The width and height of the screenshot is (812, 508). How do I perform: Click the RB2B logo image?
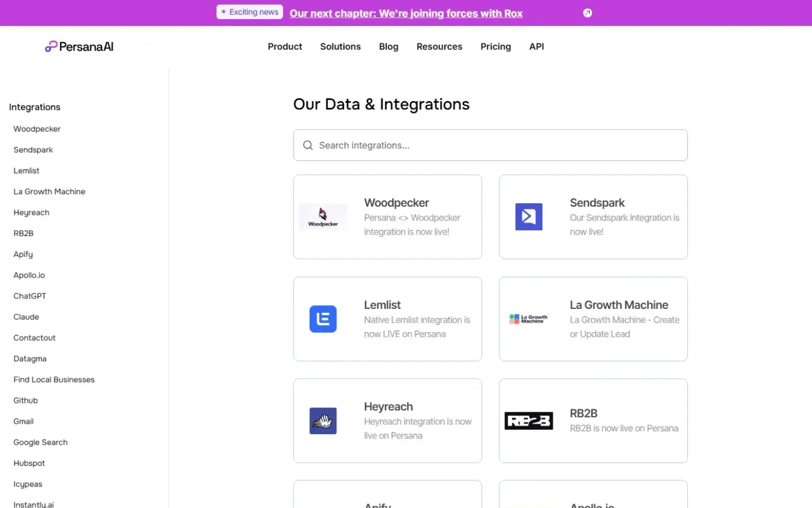(x=529, y=421)
